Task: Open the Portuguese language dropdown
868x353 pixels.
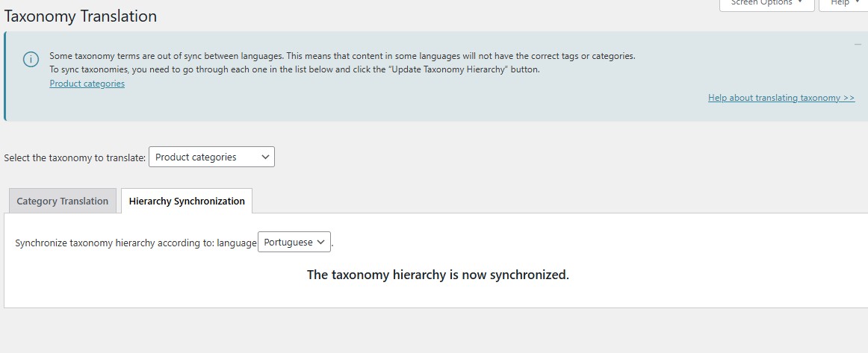Action: point(294,242)
